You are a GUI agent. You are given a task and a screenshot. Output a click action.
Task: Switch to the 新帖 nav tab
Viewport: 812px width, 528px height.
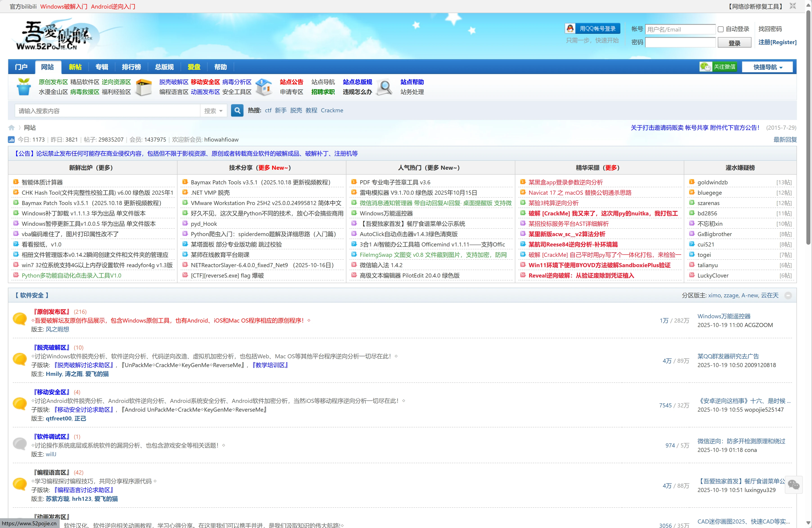[75, 67]
